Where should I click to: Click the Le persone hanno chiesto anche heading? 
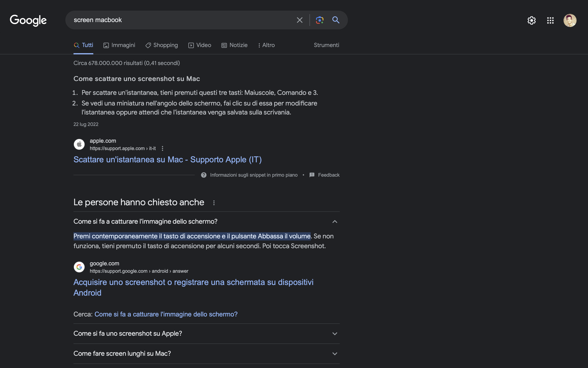click(139, 202)
